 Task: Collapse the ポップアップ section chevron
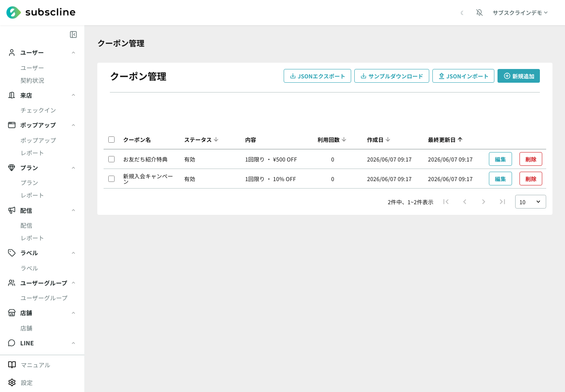[73, 125]
